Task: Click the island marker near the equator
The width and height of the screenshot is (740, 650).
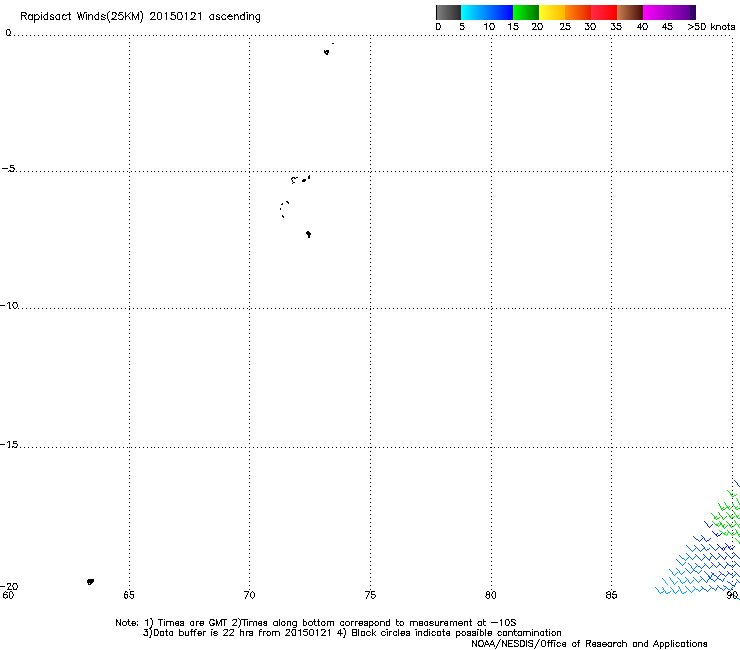Action: pyautogui.click(x=327, y=52)
